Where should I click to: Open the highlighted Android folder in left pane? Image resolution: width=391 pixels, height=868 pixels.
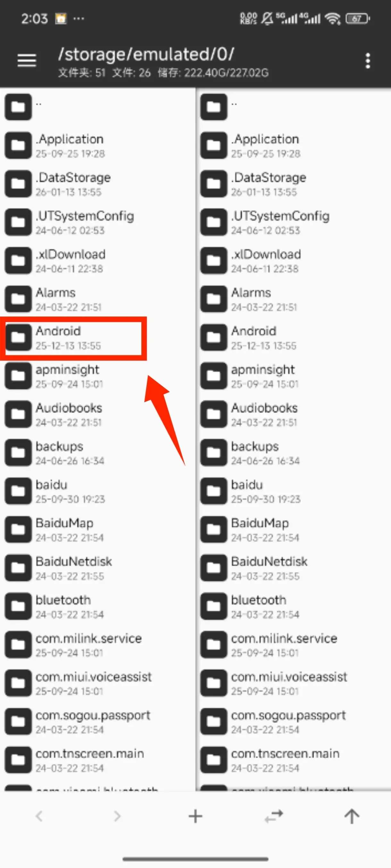(x=73, y=338)
